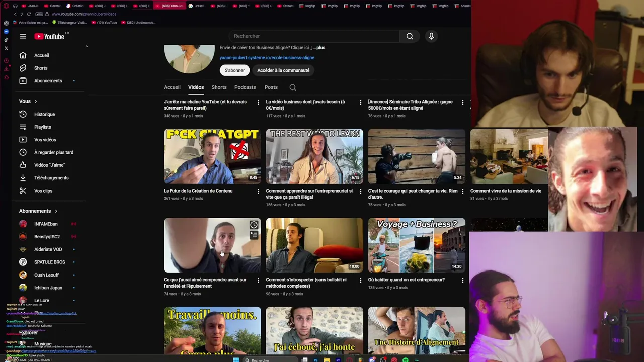Click the magnifier search button beside search field

pos(410,36)
